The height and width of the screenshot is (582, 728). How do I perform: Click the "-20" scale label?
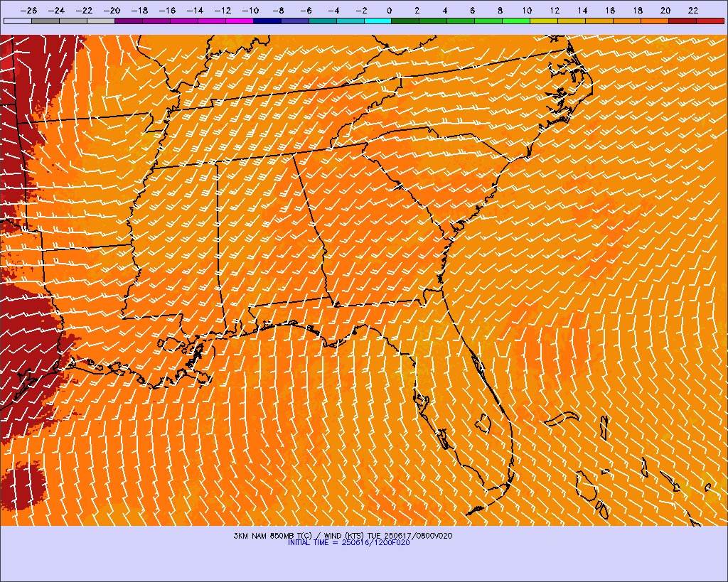pos(112,11)
